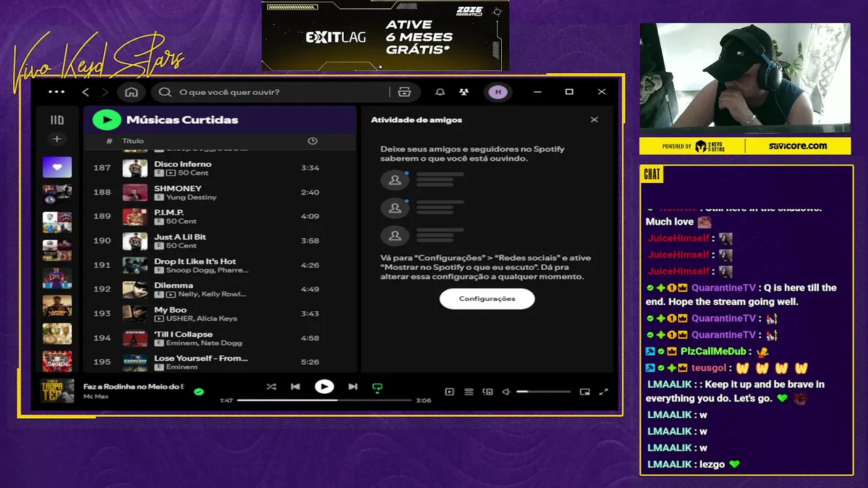Enter fullscreen with the expand icon
Image resolution: width=868 pixels, height=488 pixels.
coord(604,392)
